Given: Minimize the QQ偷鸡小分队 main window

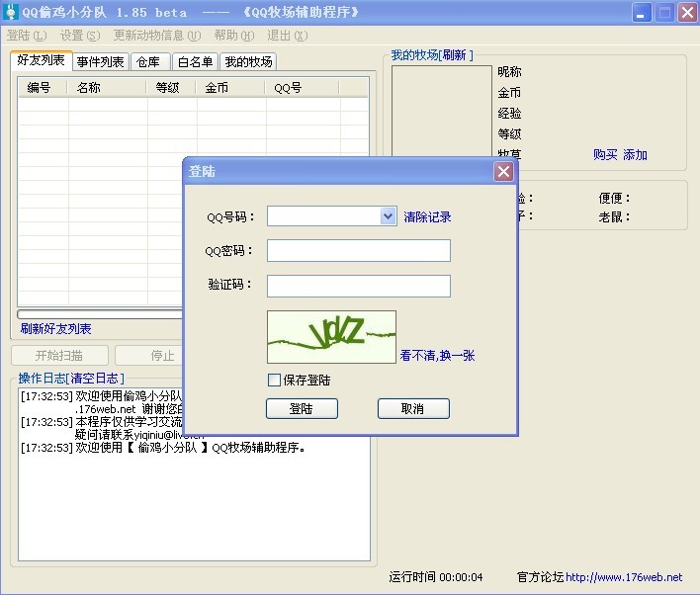Looking at the screenshot, I should click(642, 12).
